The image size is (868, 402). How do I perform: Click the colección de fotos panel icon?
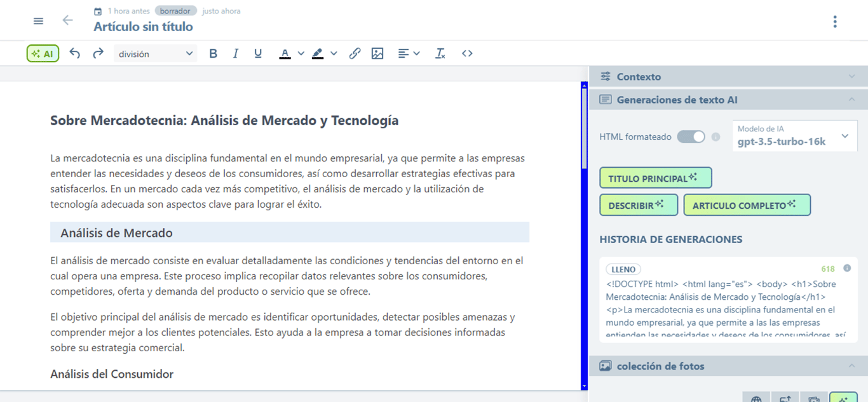(606, 366)
